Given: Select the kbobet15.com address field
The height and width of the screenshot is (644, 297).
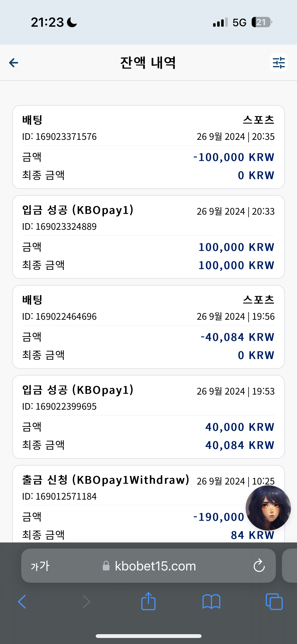Looking at the screenshot, I should [x=148, y=566].
